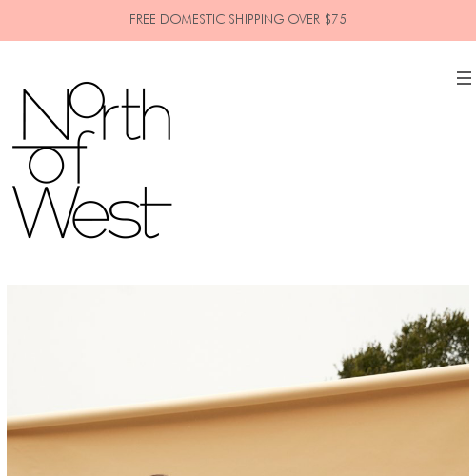Viewport: 476px width, 476px height.
Task: Click the wall ledge in the hero image
Action: click(x=238, y=401)
